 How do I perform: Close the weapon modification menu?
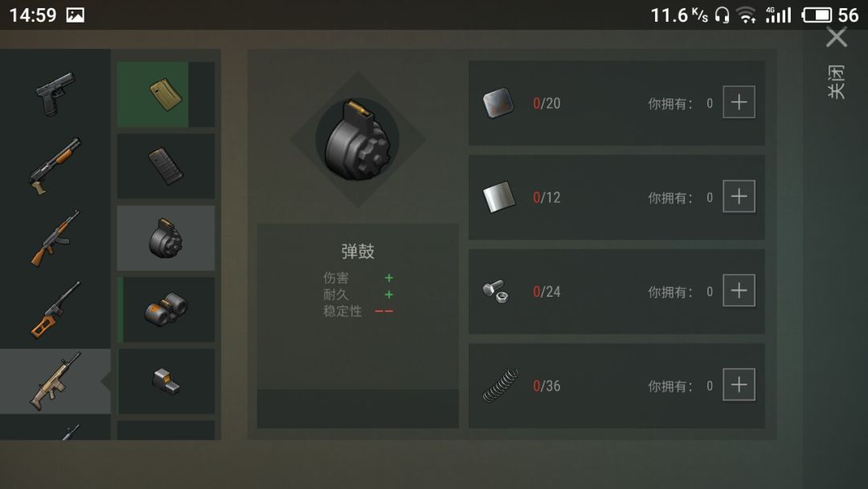click(837, 38)
